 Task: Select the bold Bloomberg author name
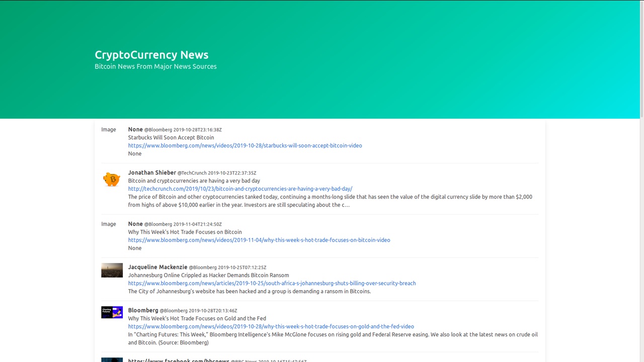point(143,310)
